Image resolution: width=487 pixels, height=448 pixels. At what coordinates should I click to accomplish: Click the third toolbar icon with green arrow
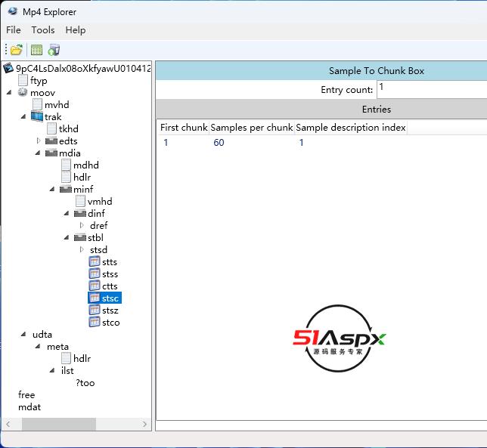54,50
